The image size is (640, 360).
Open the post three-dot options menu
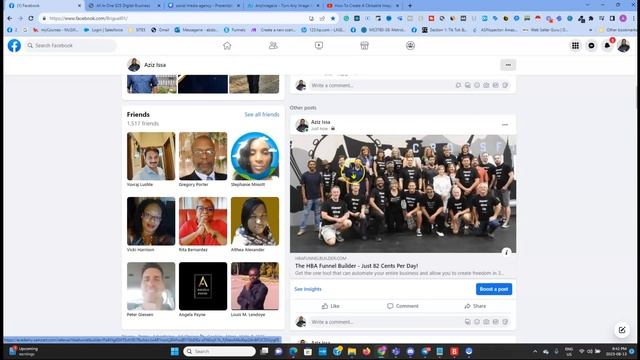tap(505, 124)
